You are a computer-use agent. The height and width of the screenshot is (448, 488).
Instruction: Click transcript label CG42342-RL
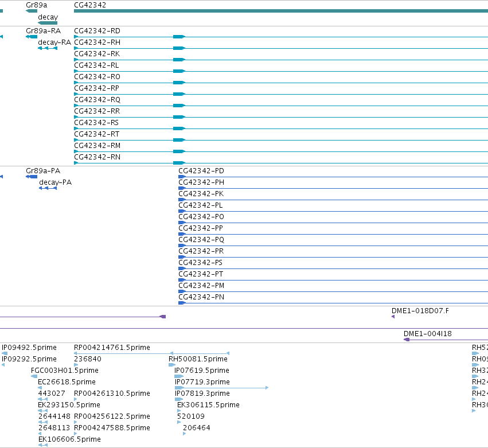[x=96, y=65]
